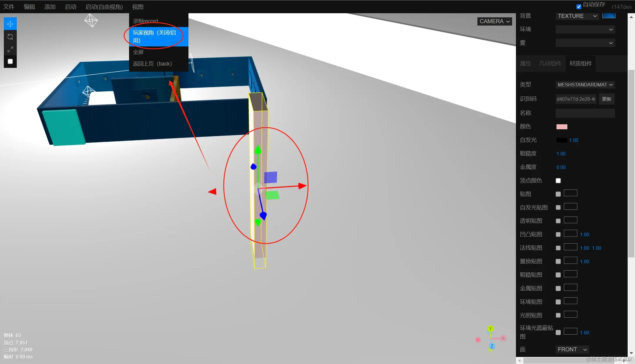Enable the 顶点颜色 vertex colors checkbox
The image size is (635, 364).
pos(558,181)
